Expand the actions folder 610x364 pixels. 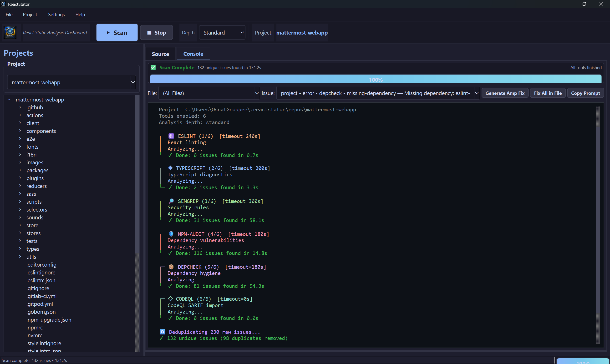coord(20,115)
